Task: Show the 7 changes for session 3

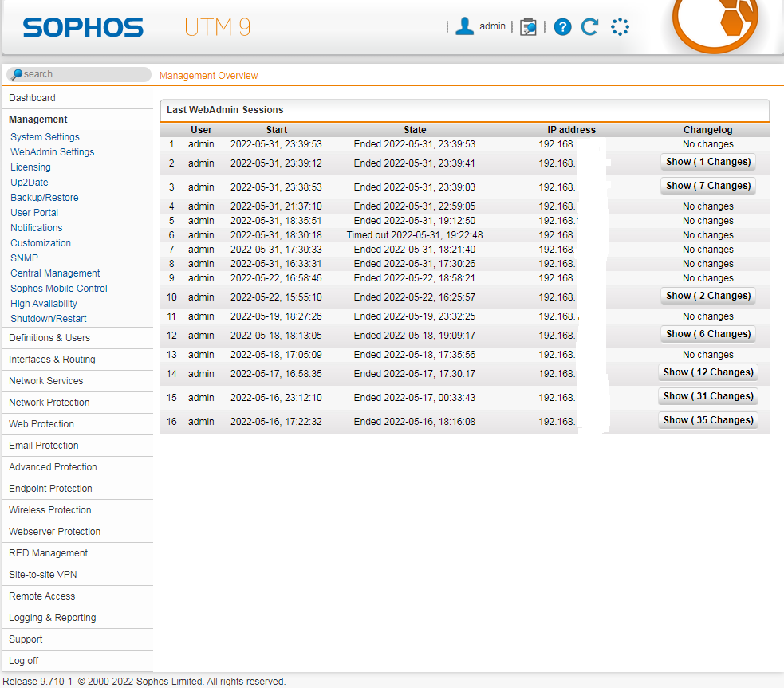Action: coord(708,186)
